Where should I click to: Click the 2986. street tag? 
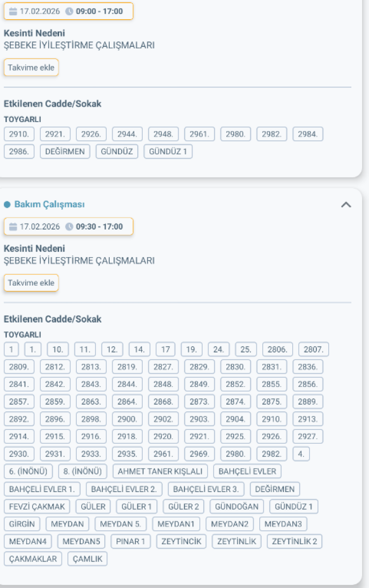[x=19, y=152]
